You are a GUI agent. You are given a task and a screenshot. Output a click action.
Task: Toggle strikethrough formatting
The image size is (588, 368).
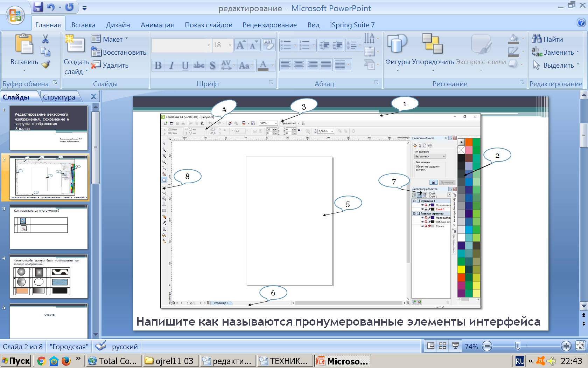pos(199,66)
